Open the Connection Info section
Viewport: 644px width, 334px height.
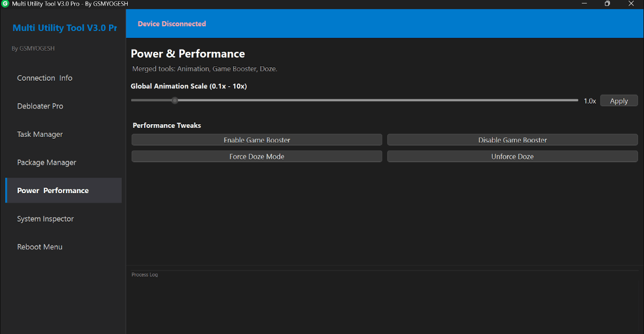44,78
